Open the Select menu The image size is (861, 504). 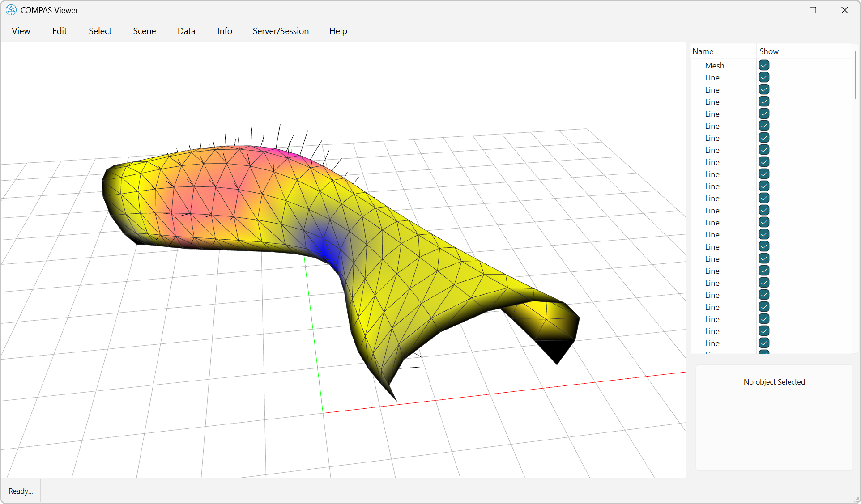tap(100, 31)
